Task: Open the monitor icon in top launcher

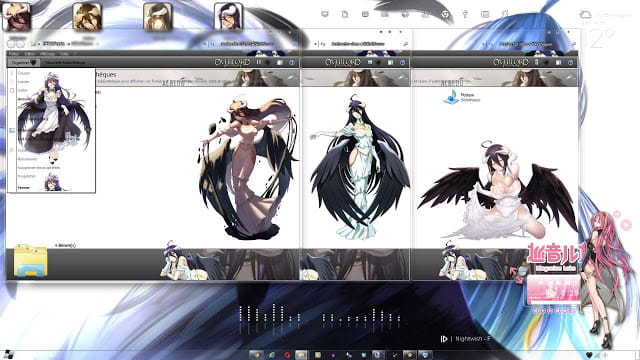Action: (x=325, y=14)
